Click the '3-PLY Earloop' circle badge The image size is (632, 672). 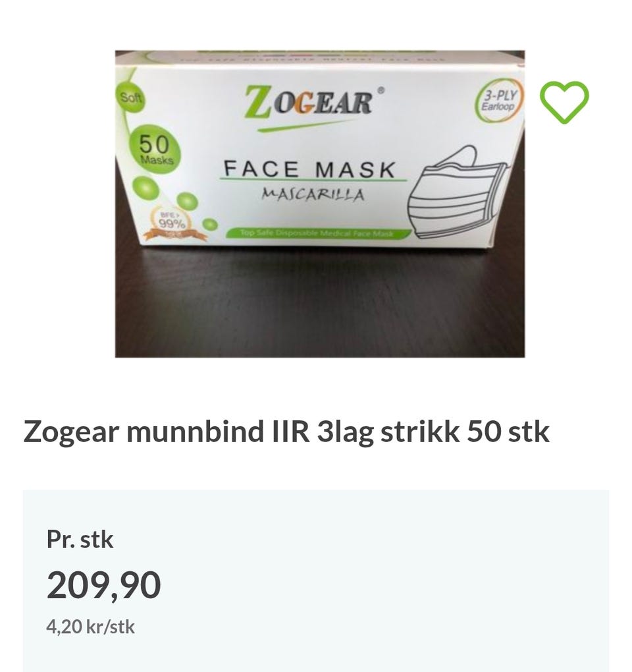[x=499, y=101]
